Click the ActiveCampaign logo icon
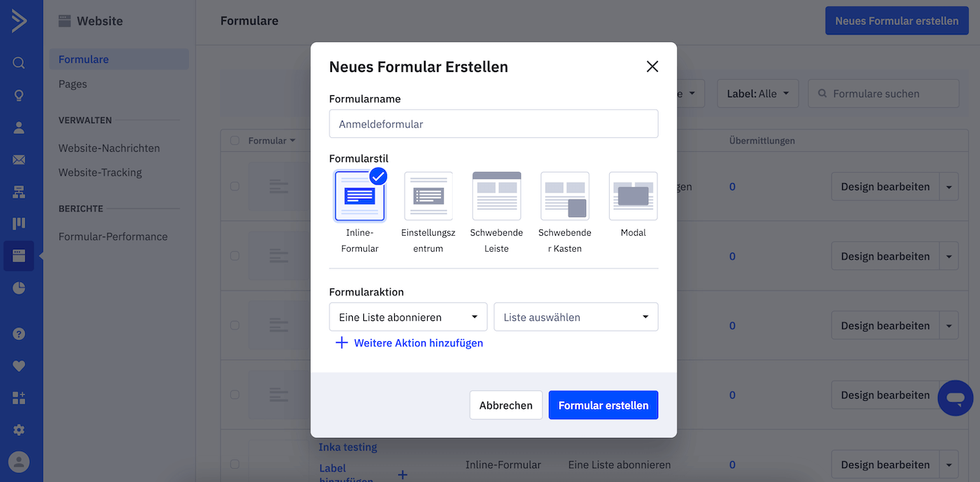Image resolution: width=980 pixels, height=482 pixels. tap(19, 21)
